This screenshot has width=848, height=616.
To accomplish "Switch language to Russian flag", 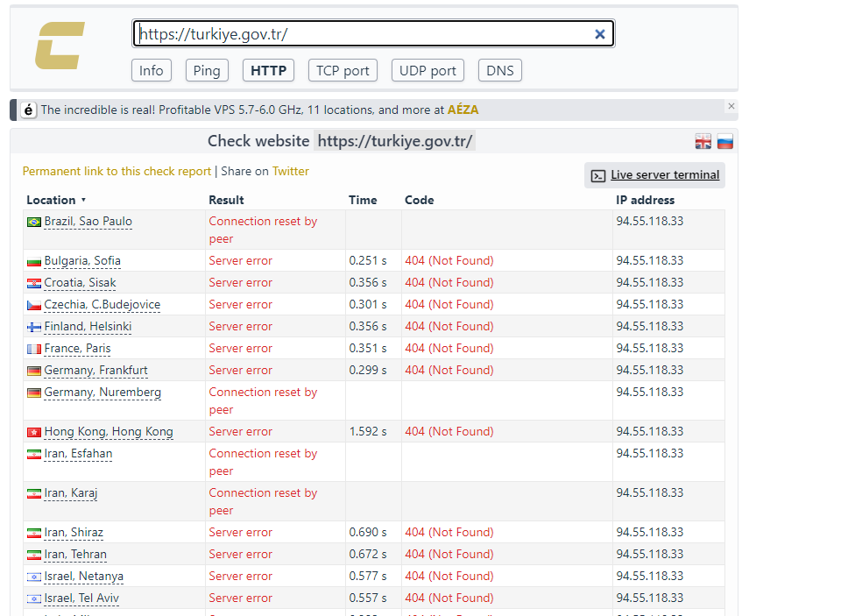I will [725, 142].
